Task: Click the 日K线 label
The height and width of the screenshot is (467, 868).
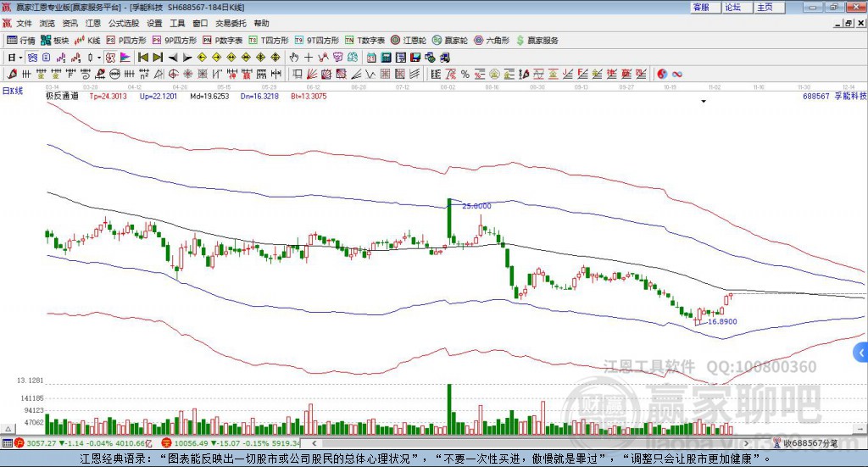Action: (x=12, y=91)
